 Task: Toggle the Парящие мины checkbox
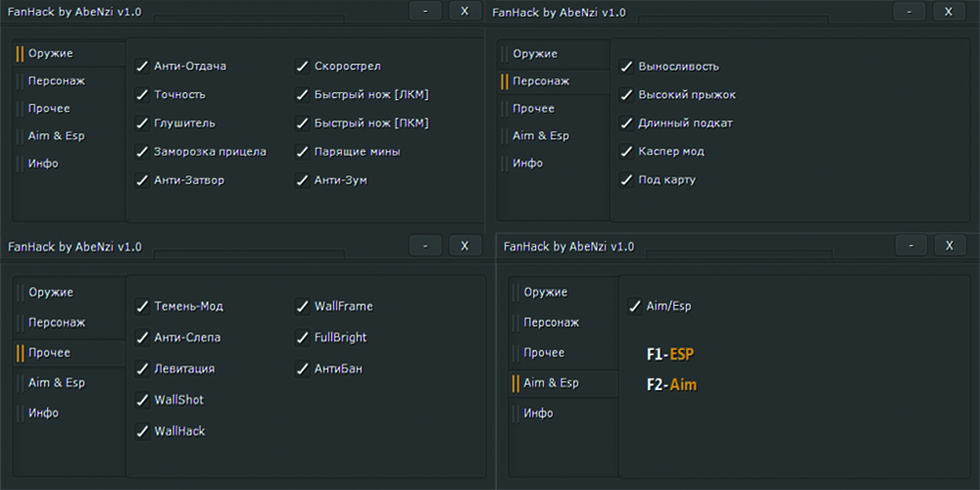(303, 152)
